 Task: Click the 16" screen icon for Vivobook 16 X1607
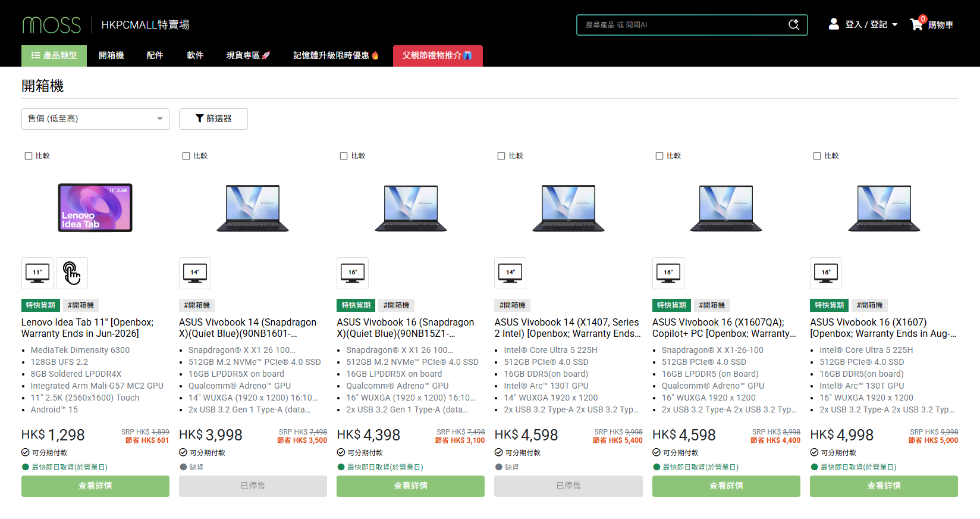coord(826,273)
